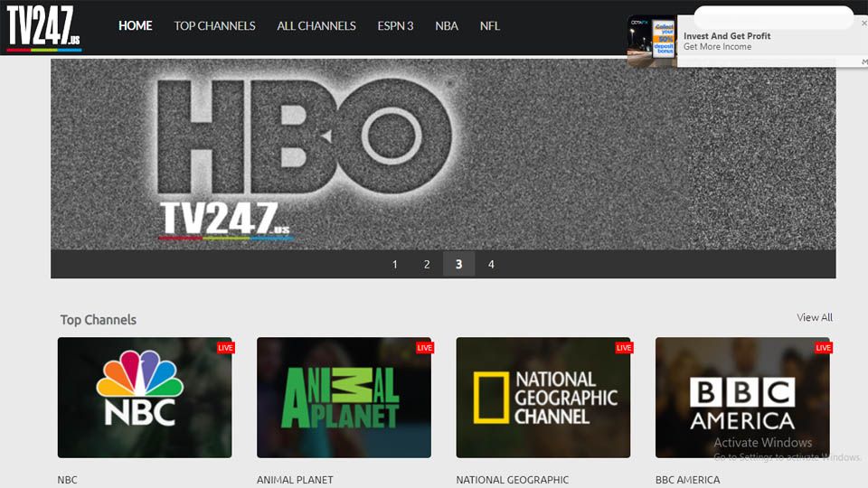Open the NBA navigation link
The image size is (868, 488).
[446, 26]
